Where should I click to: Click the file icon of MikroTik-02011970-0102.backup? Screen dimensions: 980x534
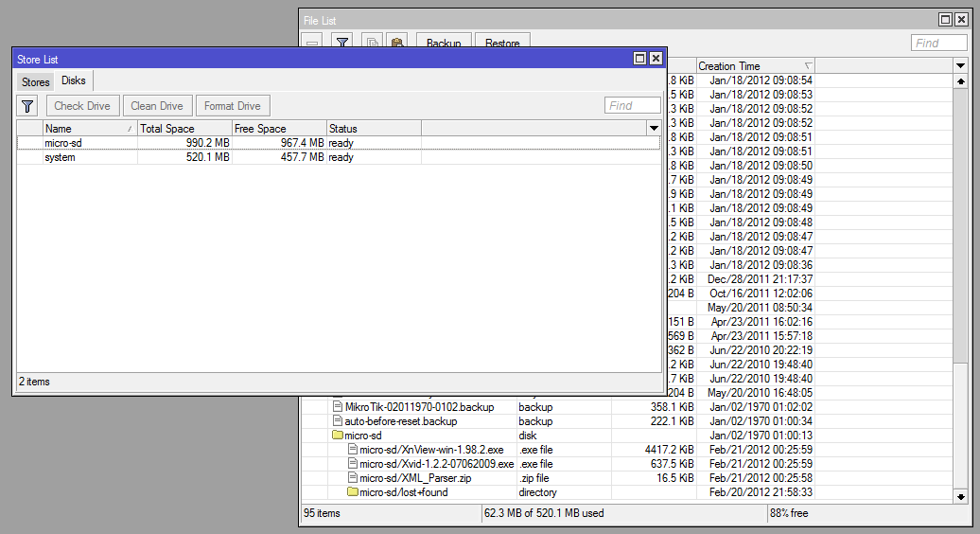(338, 406)
